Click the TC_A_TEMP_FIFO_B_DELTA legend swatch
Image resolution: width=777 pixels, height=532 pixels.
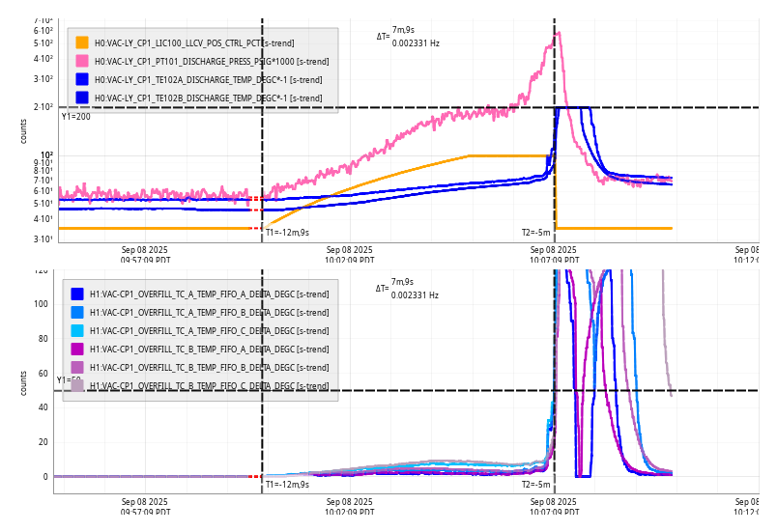click(77, 312)
